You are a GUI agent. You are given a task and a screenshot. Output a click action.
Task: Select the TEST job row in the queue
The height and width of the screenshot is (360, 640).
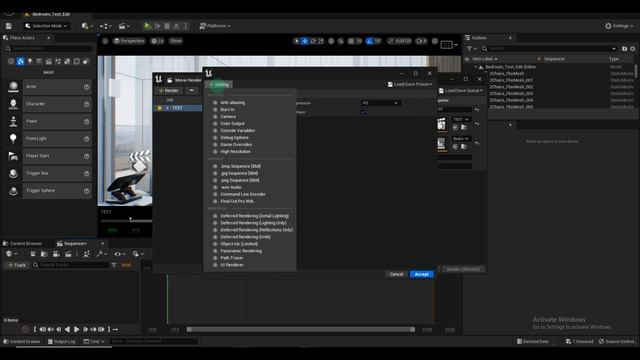click(x=178, y=108)
